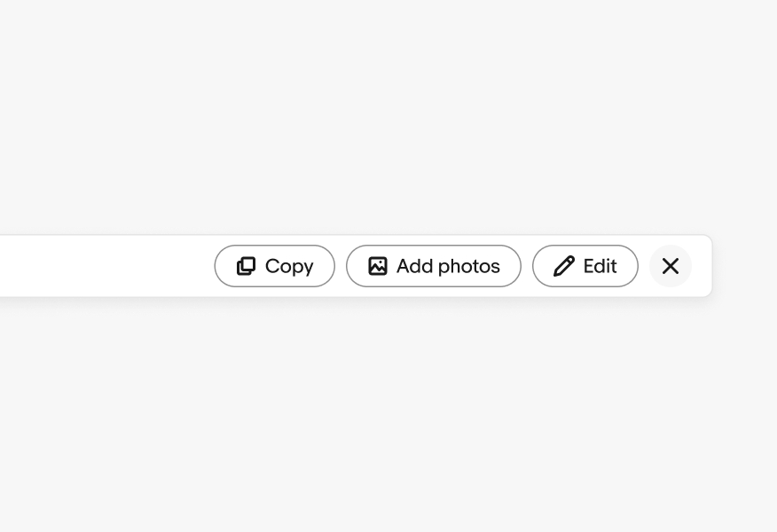The width and height of the screenshot is (777, 532).
Task: Click the stacked pages glyph beside "Copy"
Action: point(247,266)
